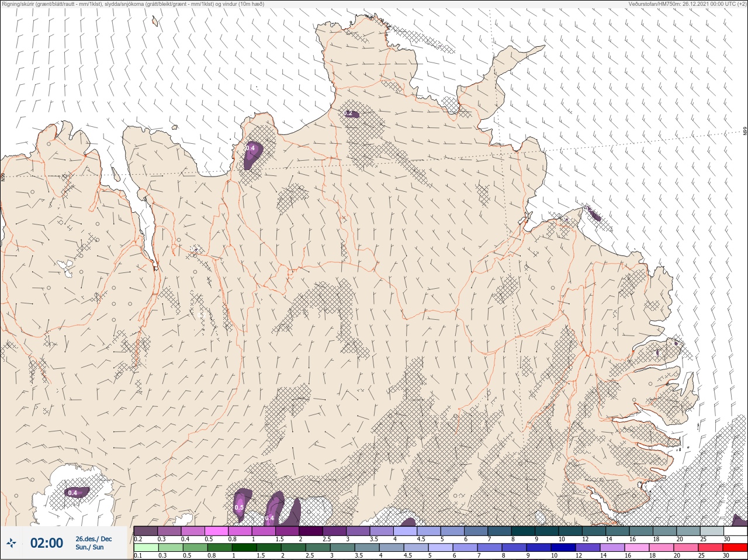748x560 pixels.
Task: Click the 0.4 label on the northern peninsula patch
Action: point(251,148)
